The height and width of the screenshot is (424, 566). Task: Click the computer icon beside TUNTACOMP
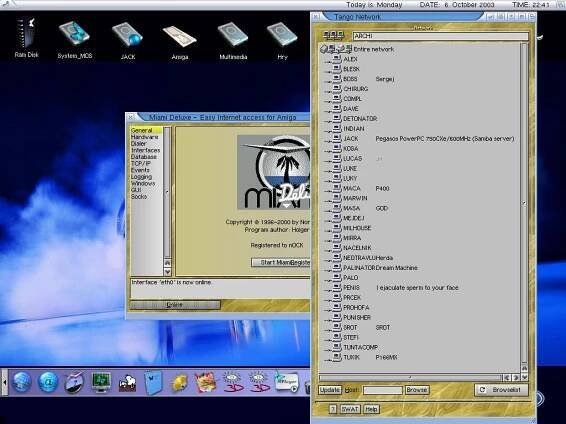[337, 347]
